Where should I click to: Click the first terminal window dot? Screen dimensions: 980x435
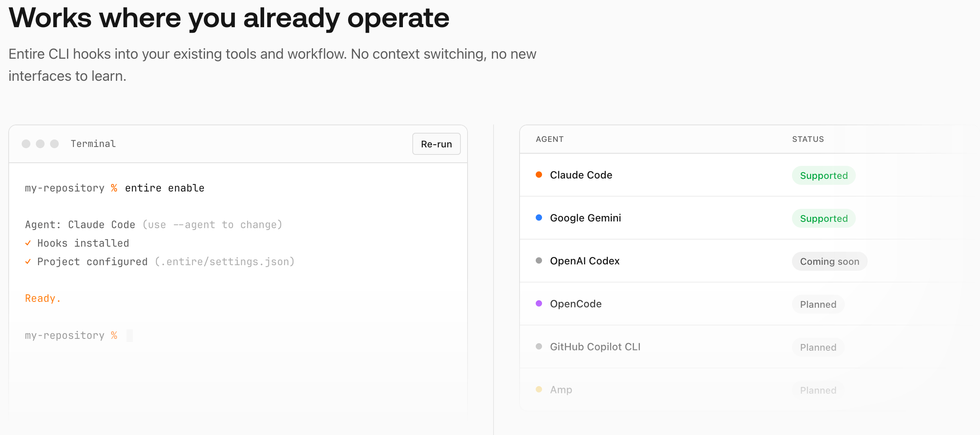(x=26, y=144)
